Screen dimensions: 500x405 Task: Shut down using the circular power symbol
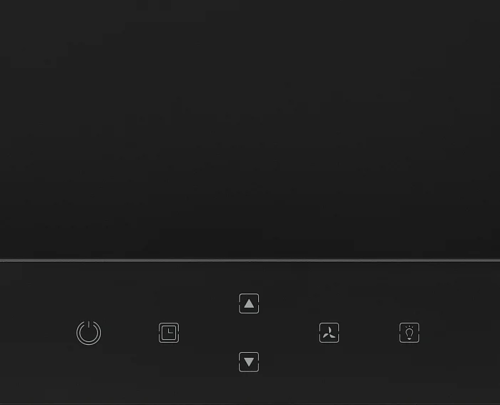(x=89, y=333)
